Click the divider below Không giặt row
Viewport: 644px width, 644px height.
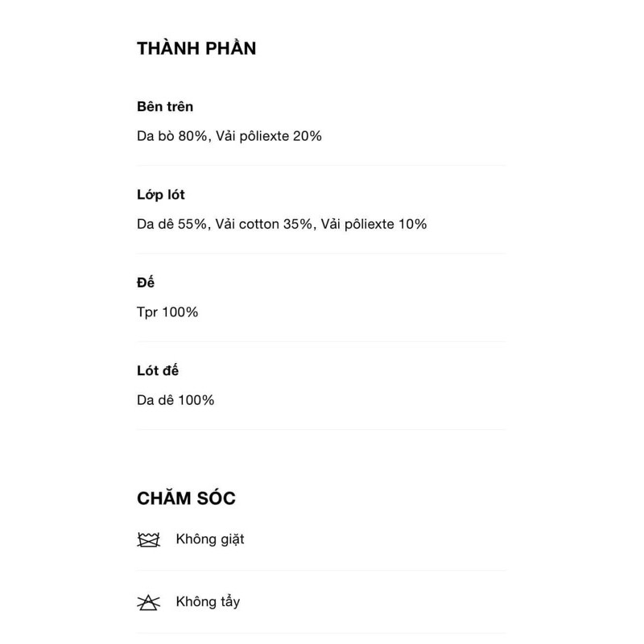[x=321, y=571]
